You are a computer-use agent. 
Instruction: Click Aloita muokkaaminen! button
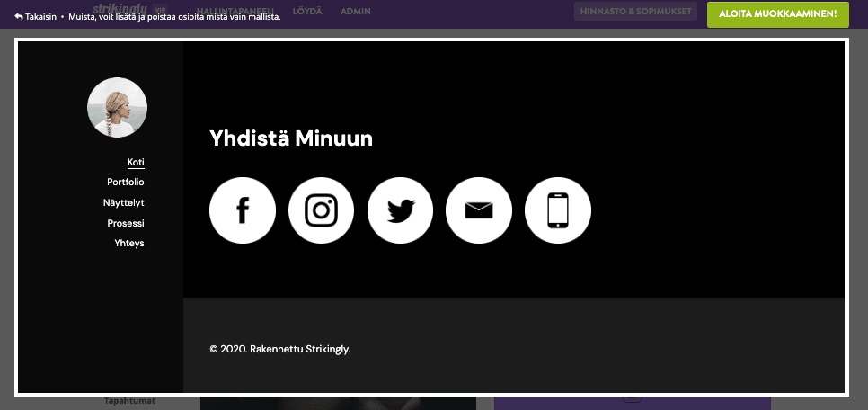(x=778, y=14)
